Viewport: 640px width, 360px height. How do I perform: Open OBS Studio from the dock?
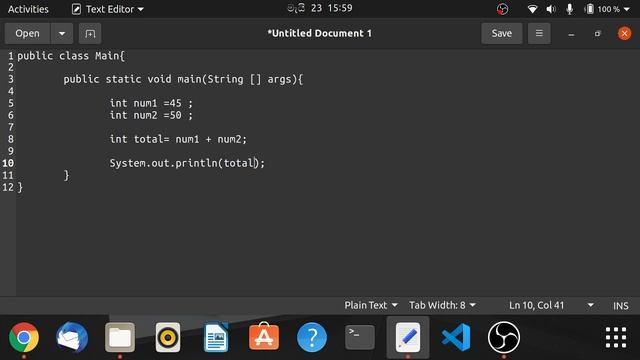coord(504,337)
